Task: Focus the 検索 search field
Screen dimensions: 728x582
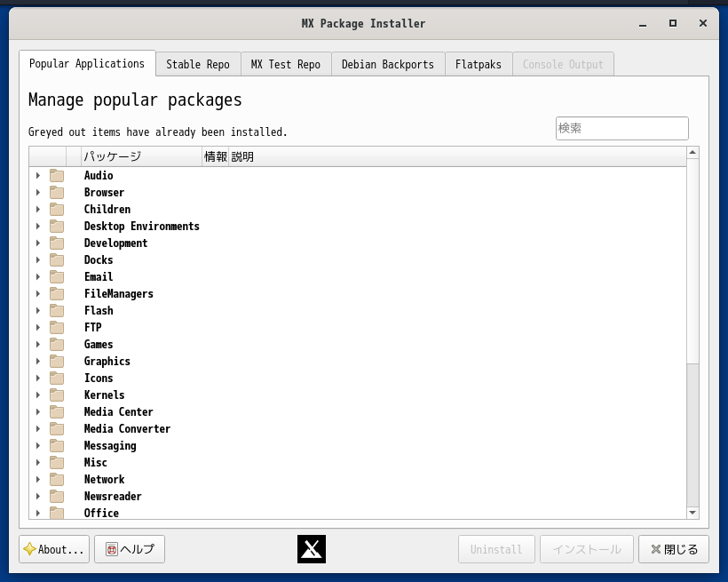Action: tap(622, 128)
